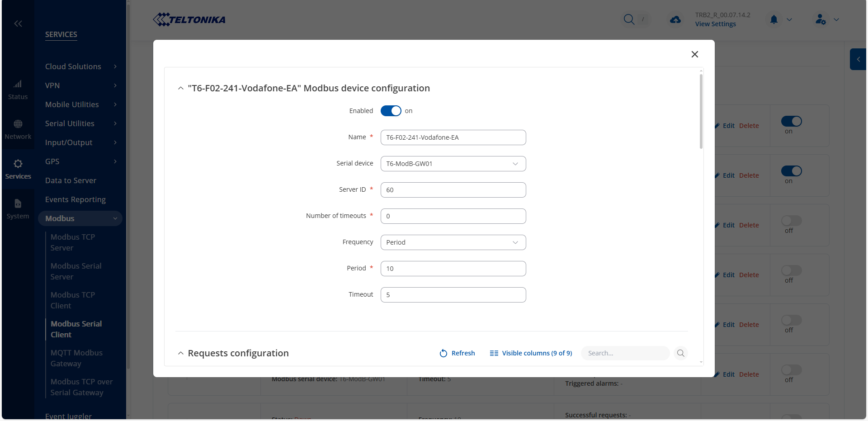Enable the third device row switch

791,221
